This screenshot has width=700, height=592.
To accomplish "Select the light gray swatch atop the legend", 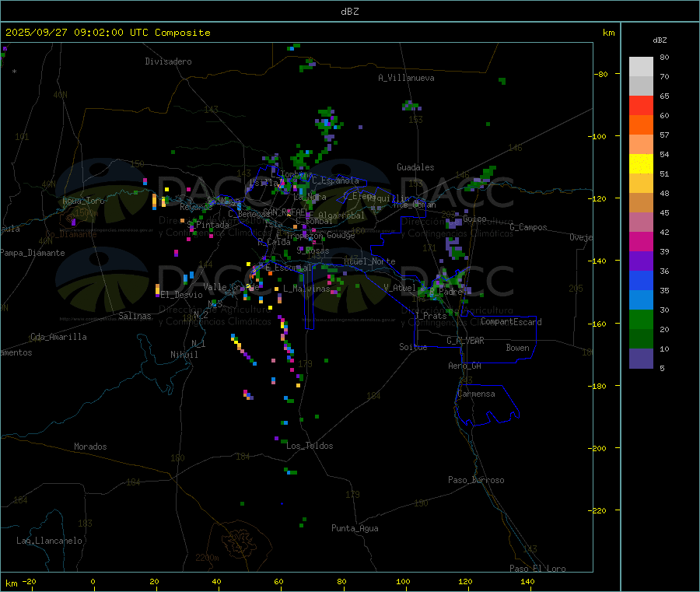I will (x=641, y=66).
